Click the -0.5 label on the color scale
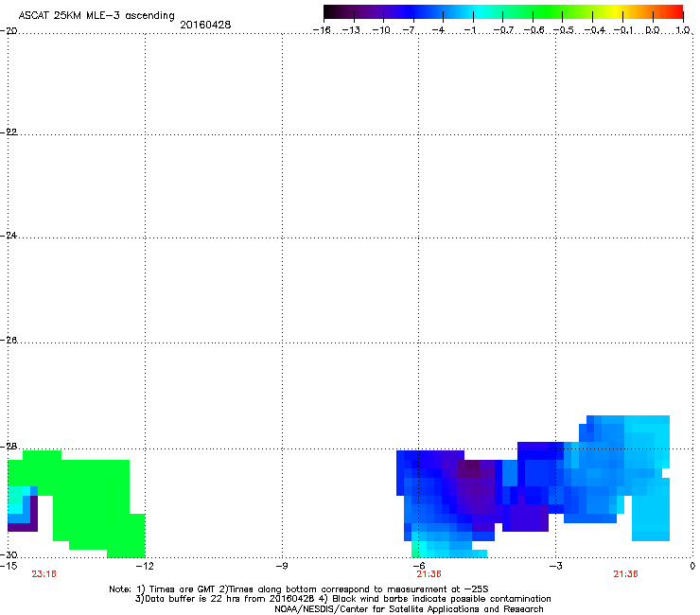700x615 pixels. click(x=564, y=30)
